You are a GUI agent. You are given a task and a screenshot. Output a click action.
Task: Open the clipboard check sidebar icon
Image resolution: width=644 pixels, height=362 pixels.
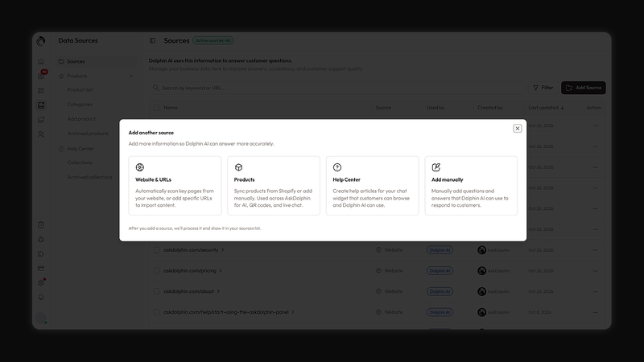(41, 225)
